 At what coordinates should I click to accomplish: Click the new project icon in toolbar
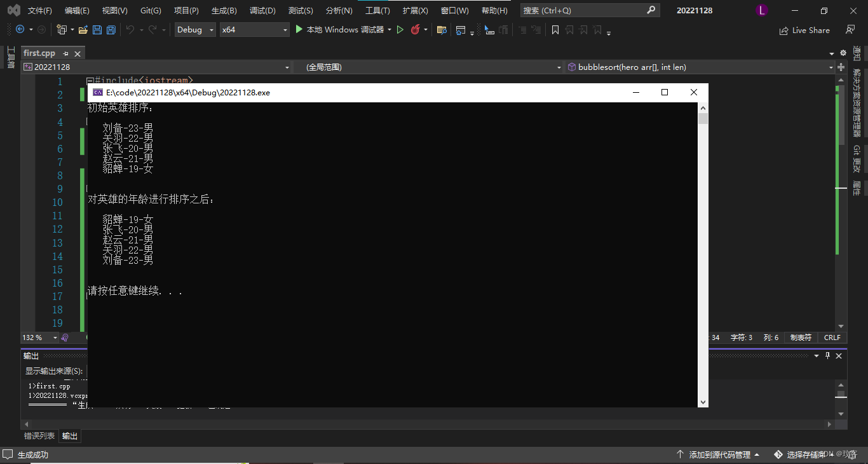click(x=62, y=30)
